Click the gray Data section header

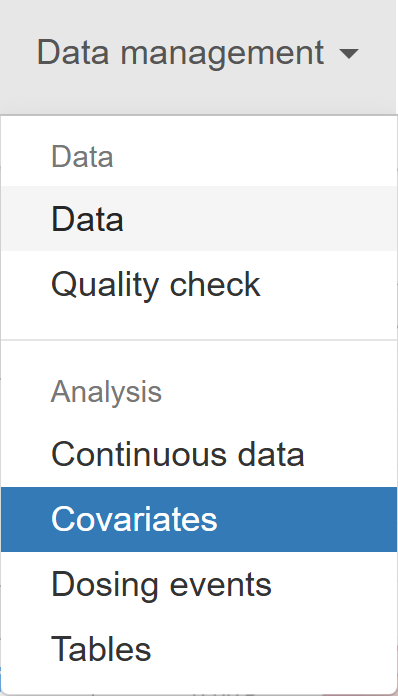83,157
